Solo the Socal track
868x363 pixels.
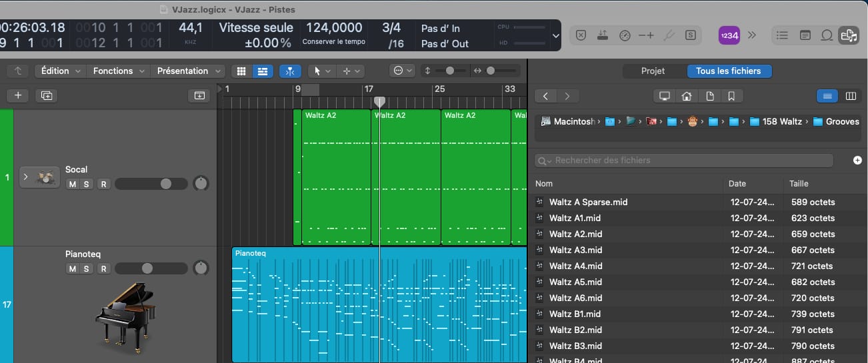click(x=86, y=184)
